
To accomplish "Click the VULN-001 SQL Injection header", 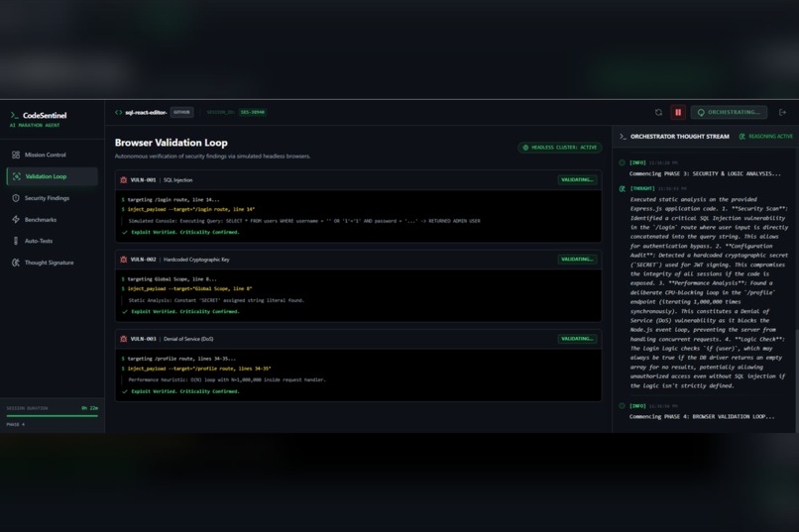I will coord(359,180).
